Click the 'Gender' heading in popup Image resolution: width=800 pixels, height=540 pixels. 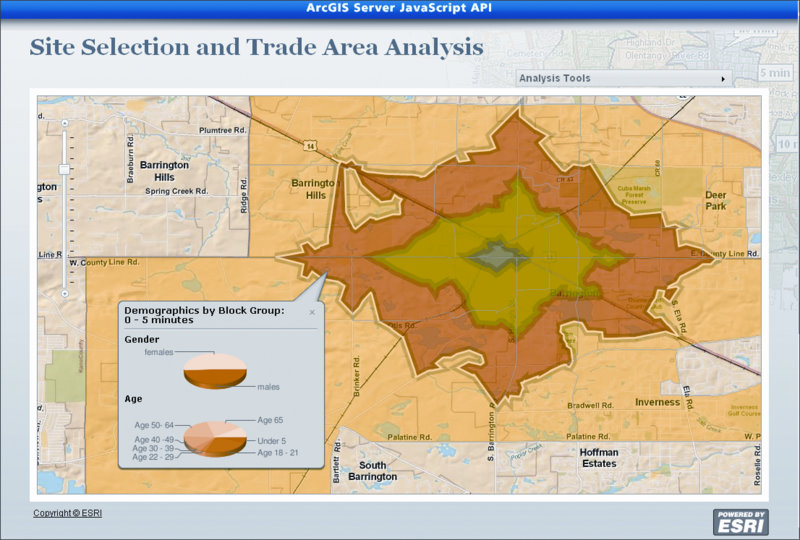142,339
